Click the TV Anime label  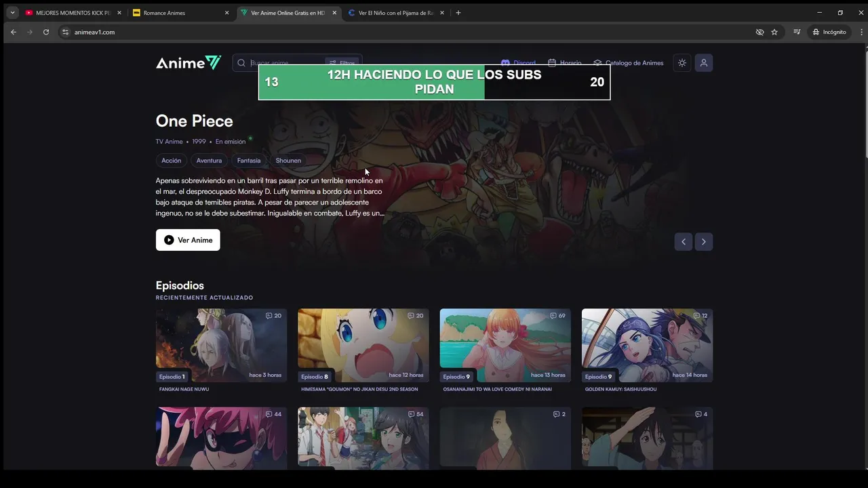pyautogui.click(x=169, y=142)
